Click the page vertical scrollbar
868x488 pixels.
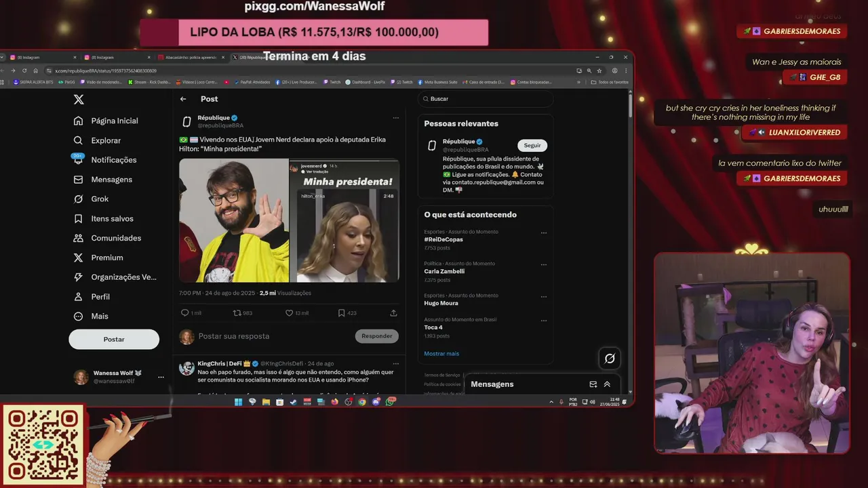(630, 106)
